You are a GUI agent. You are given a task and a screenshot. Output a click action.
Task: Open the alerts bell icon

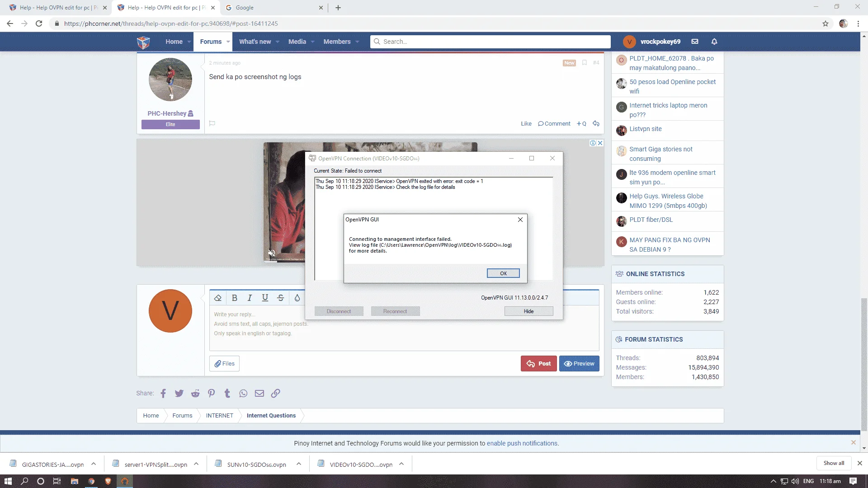coord(714,42)
